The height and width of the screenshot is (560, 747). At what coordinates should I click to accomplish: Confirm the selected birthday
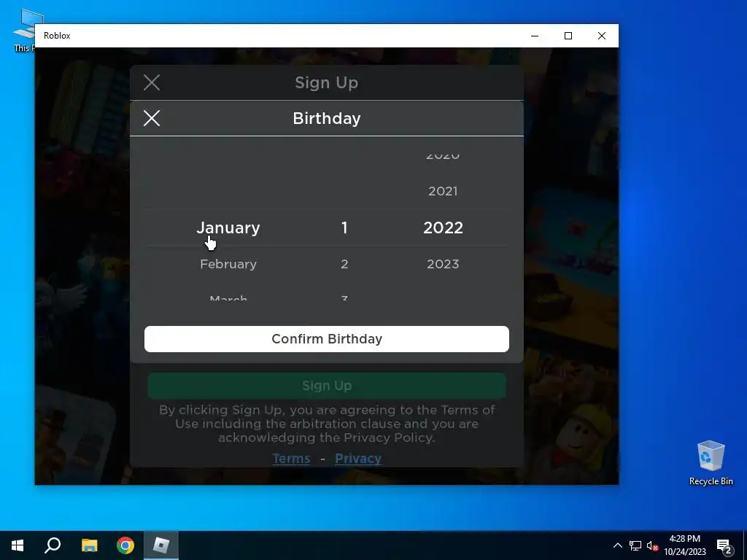coord(326,339)
